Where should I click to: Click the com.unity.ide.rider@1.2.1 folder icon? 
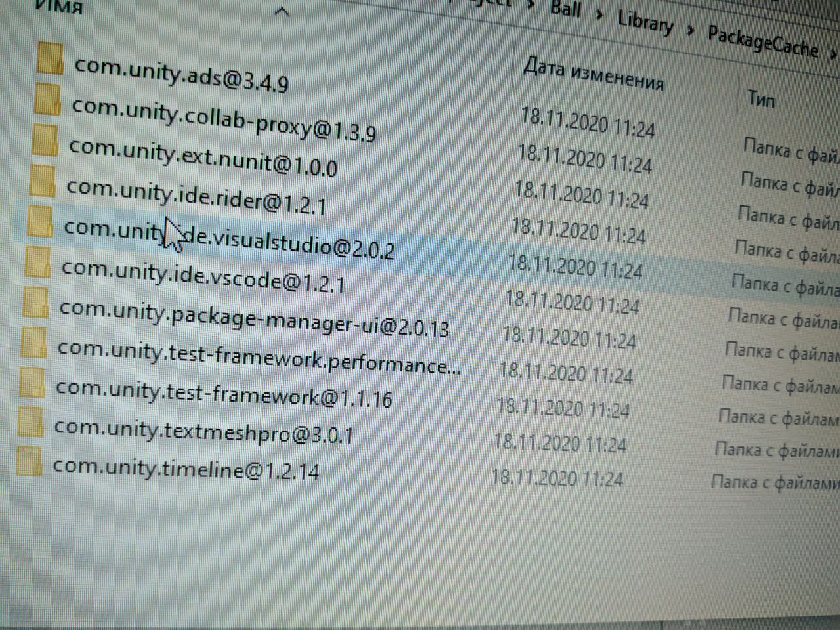click(x=42, y=180)
